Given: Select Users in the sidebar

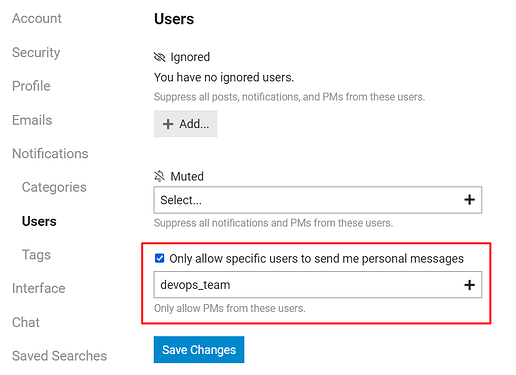Looking at the screenshot, I should [x=39, y=221].
